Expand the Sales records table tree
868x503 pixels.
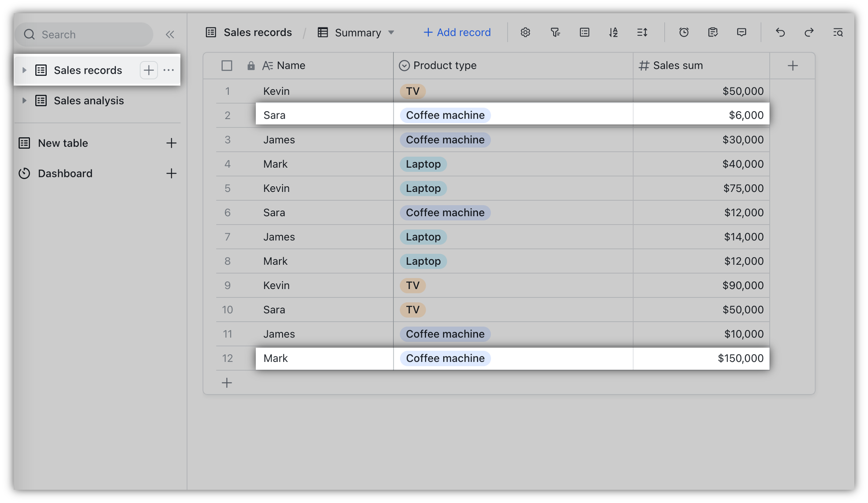23,69
